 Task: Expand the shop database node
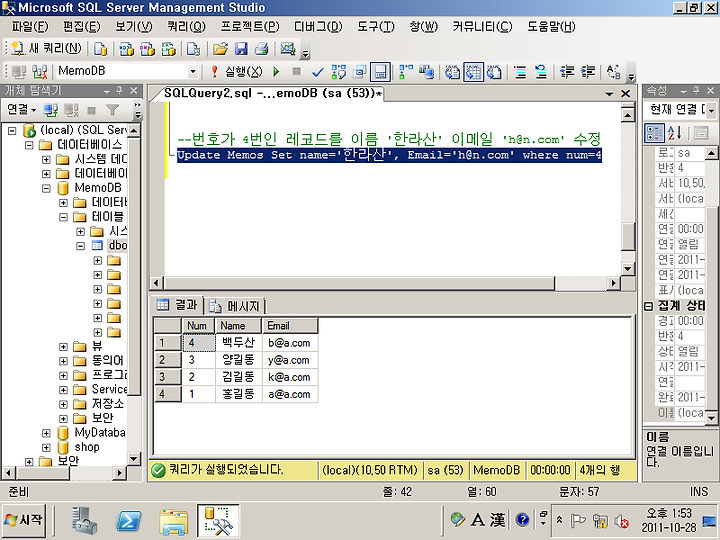pos(46,447)
